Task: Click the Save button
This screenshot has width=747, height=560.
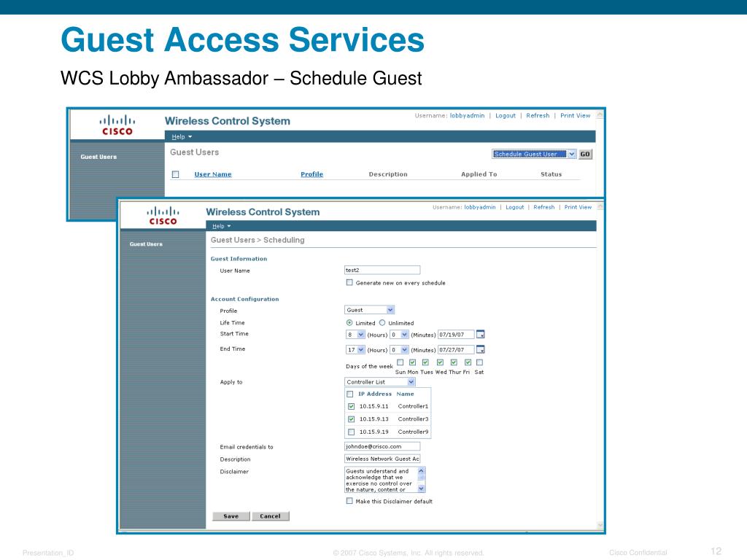Action: [x=231, y=516]
